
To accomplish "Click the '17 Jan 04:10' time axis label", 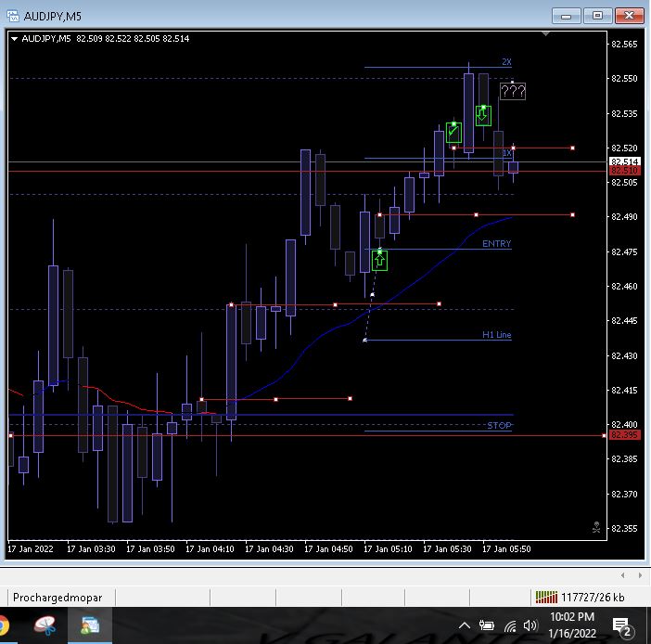I will (210, 548).
